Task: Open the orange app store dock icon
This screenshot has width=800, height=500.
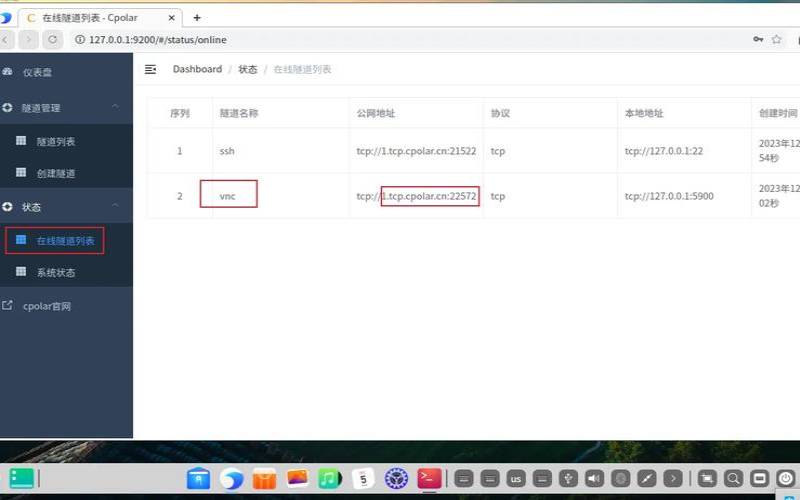Action: click(x=264, y=479)
